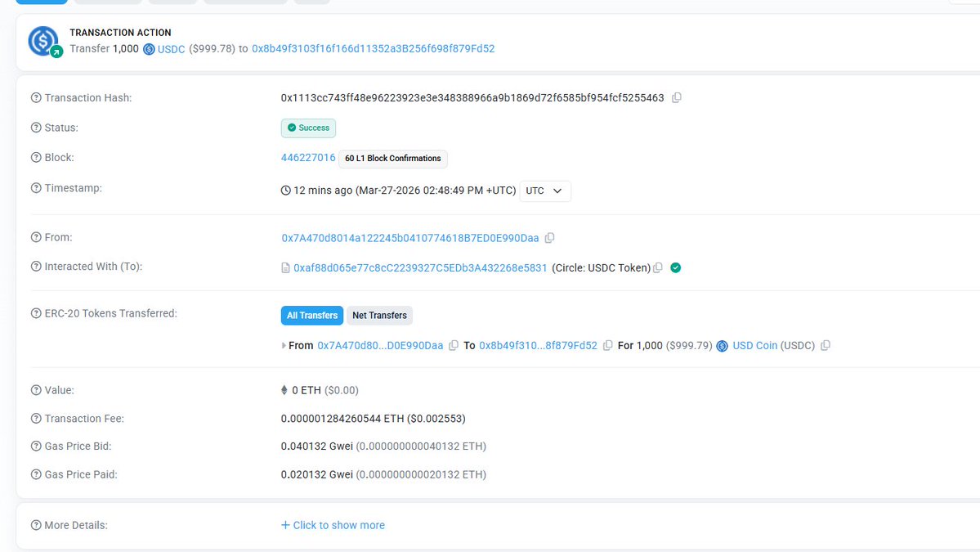Click the green verified checkmark beside USDC Token

click(x=676, y=267)
